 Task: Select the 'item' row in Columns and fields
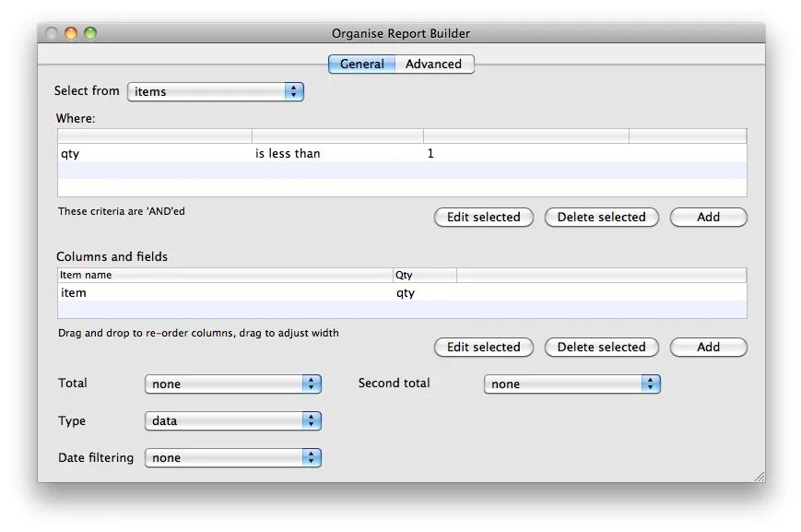[x=221, y=293]
